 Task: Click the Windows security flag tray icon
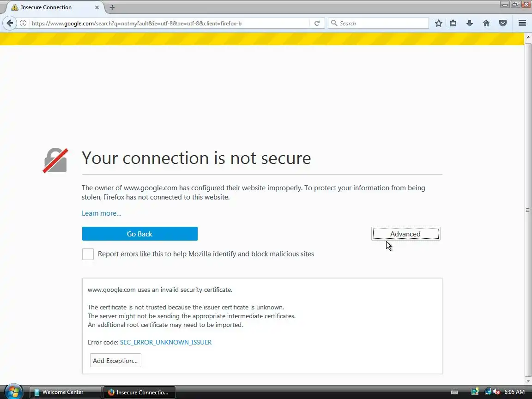(475, 392)
